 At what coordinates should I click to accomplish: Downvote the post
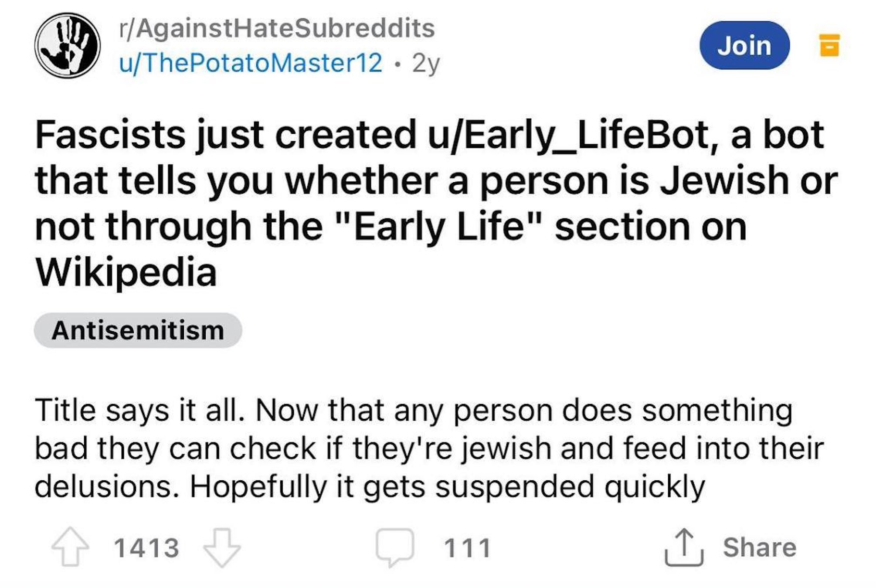pyautogui.click(x=222, y=547)
